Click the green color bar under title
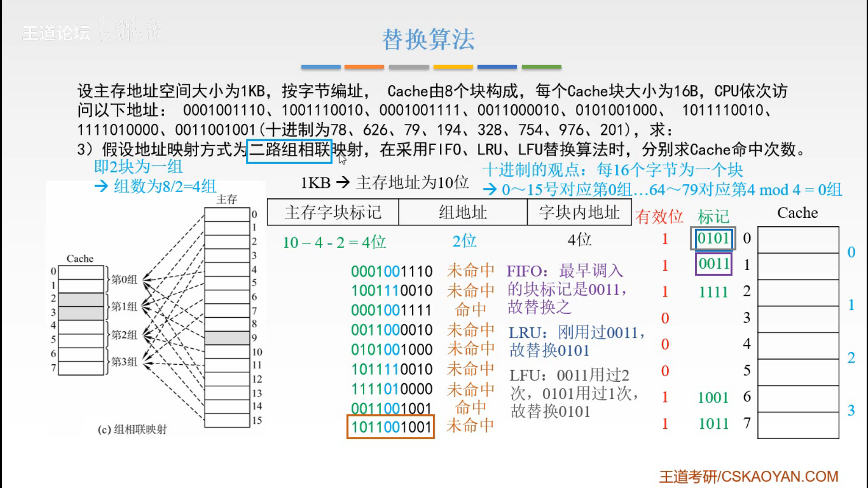 pos(541,67)
